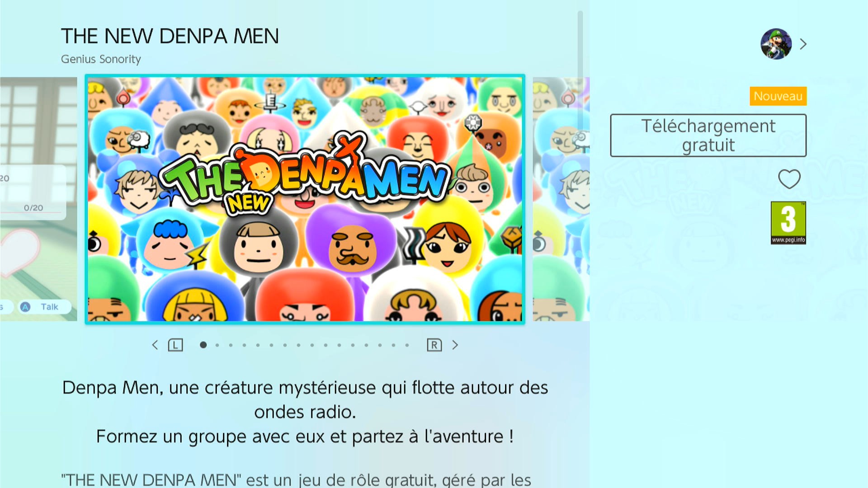Open the Genius Sonority publisher link
868x488 pixels.
[101, 59]
